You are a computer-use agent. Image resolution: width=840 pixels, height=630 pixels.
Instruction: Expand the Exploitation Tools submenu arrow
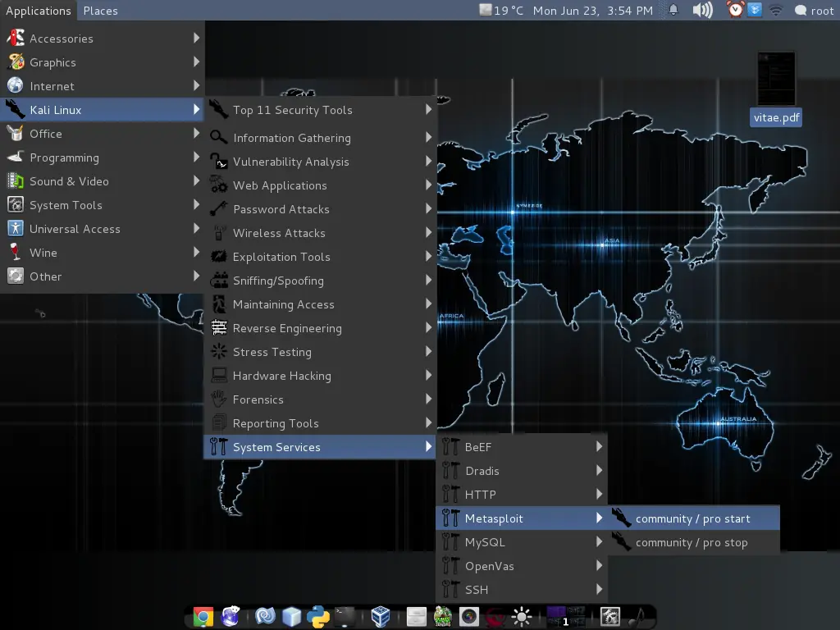click(x=428, y=256)
